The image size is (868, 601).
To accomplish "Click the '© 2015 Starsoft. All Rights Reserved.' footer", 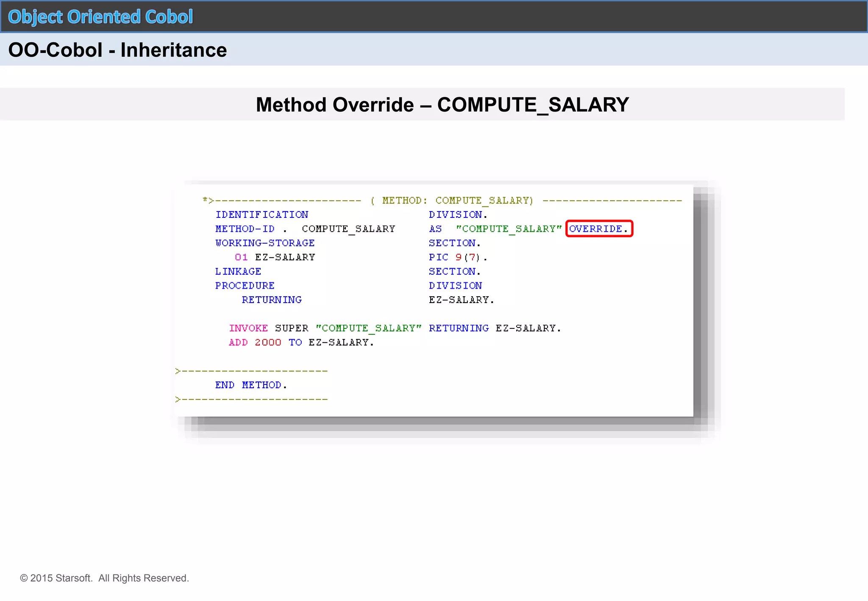I will point(105,578).
